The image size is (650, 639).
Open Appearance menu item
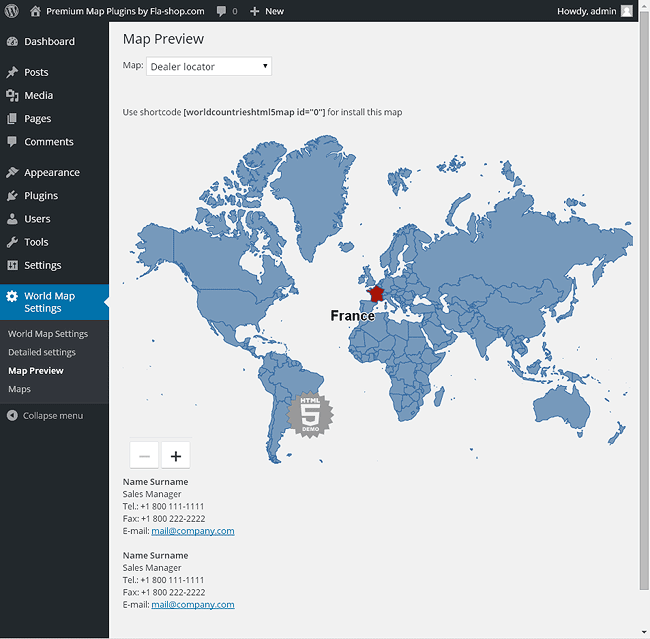tap(54, 172)
